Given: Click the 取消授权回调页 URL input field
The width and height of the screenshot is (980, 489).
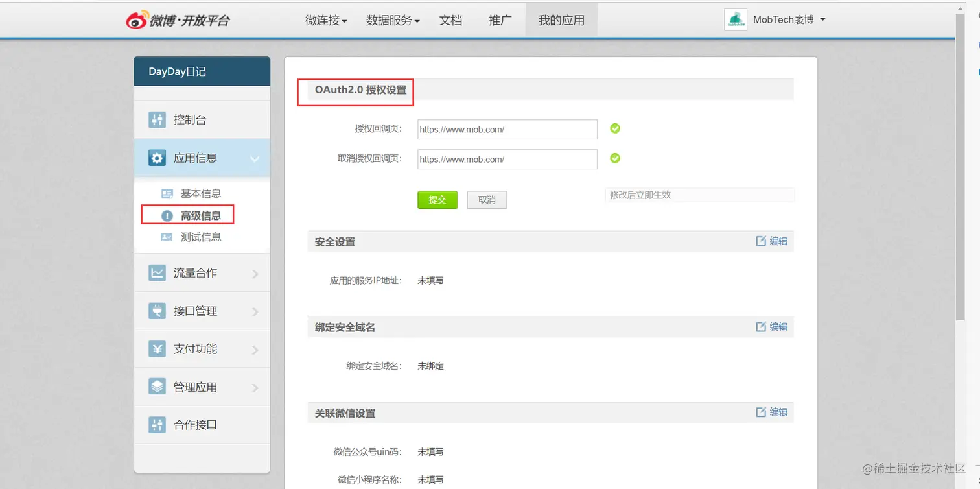Looking at the screenshot, I should (x=507, y=159).
